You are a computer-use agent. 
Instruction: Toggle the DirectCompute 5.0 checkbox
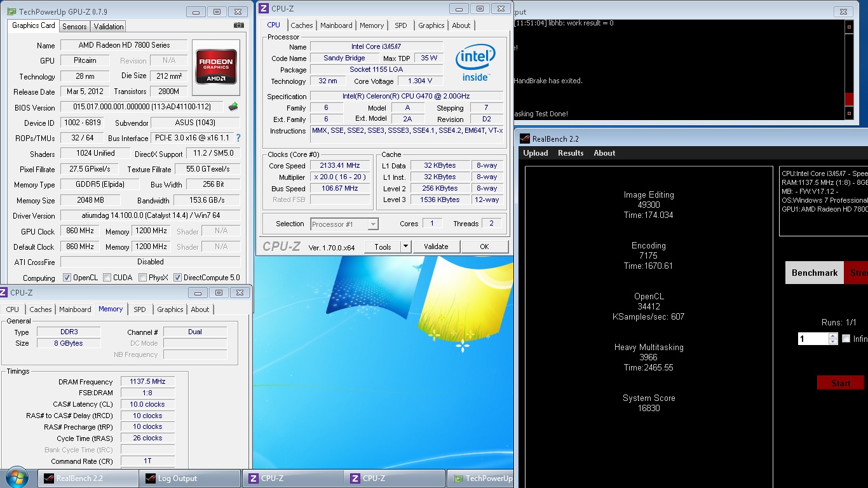tap(177, 278)
